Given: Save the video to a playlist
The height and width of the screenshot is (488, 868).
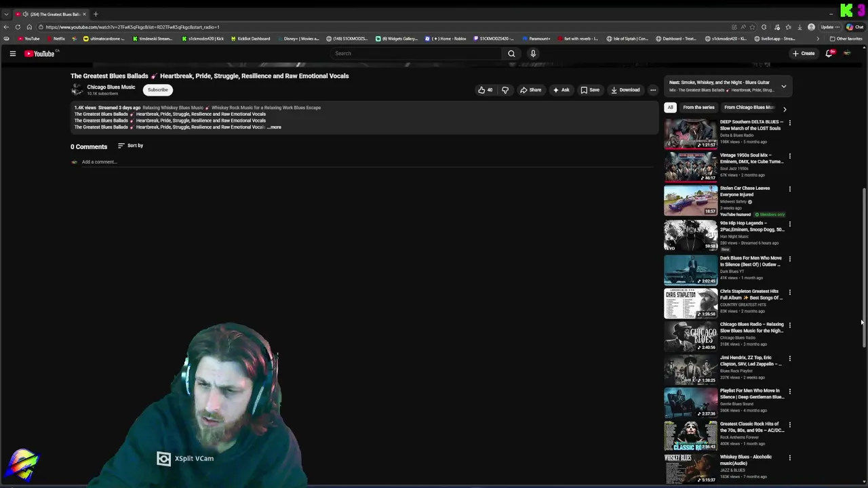Looking at the screenshot, I should tap(590, 89).
